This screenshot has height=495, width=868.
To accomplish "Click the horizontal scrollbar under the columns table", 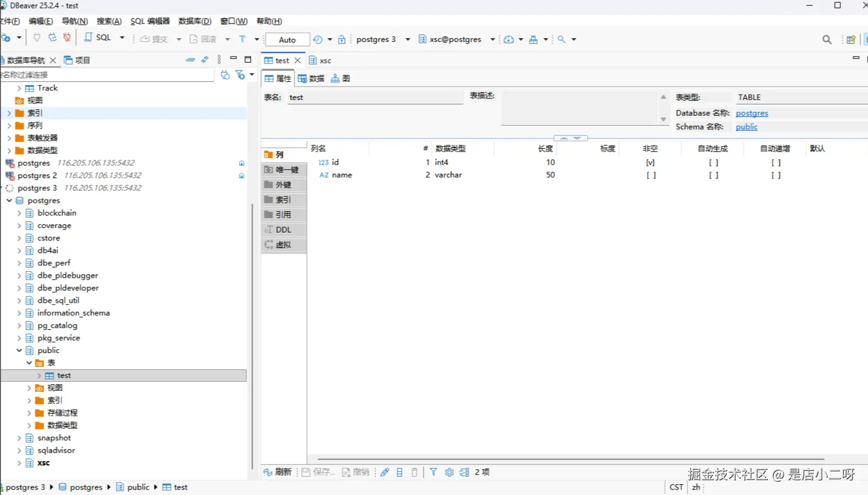I will (570, 459).
